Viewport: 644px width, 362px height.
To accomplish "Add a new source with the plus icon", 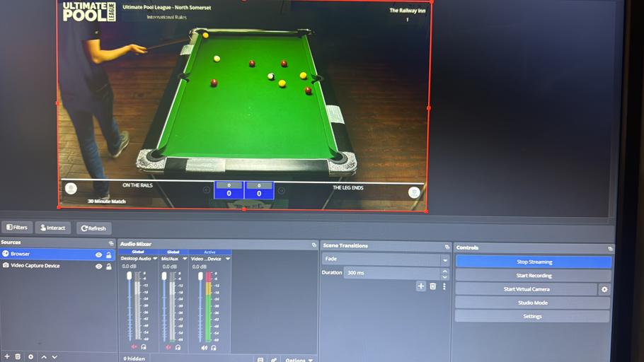I will point(6,357).
